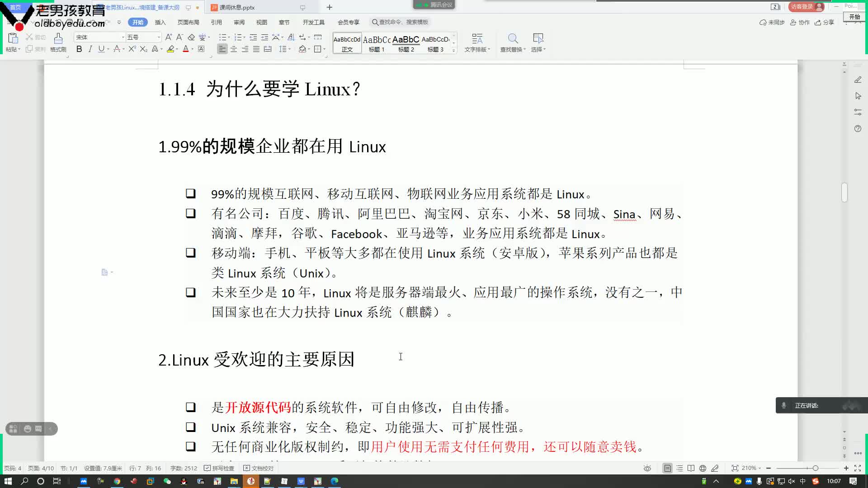Expand the line spacing dropdown
Screen dimensions: 868x488
click(x=289, y=49)
